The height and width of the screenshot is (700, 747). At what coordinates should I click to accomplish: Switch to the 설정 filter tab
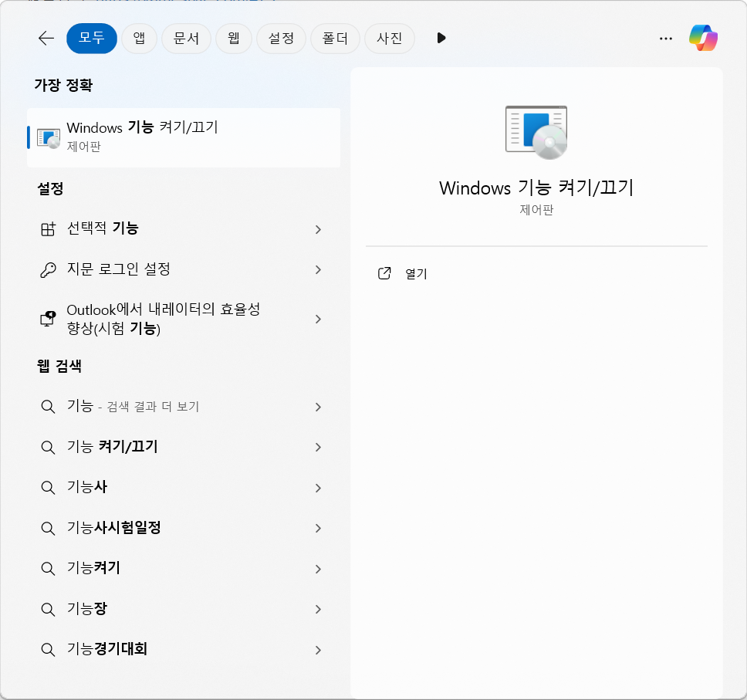tap(281, 38)
